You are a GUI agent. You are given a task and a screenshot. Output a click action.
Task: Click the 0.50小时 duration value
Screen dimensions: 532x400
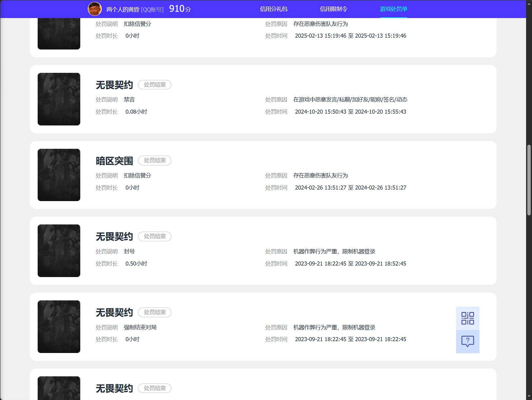(136, 264)
